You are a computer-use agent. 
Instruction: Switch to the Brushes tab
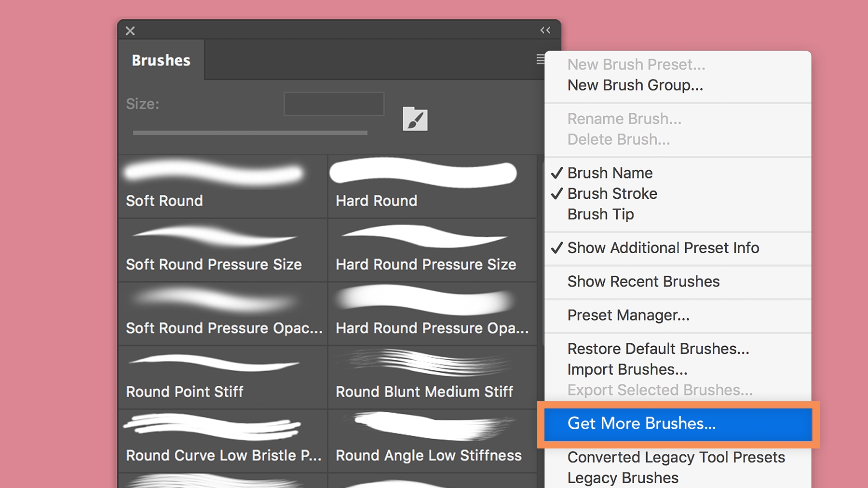pos(161,60)
